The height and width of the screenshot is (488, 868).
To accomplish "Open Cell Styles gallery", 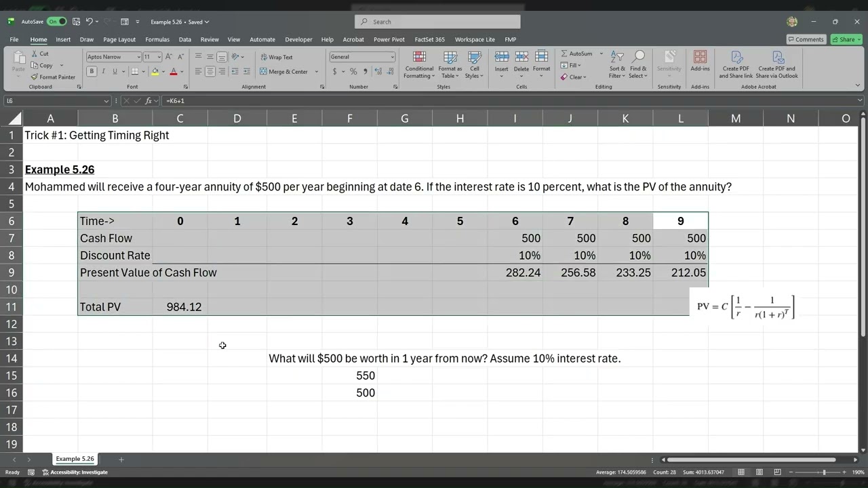I will click(x=475, y=64).
